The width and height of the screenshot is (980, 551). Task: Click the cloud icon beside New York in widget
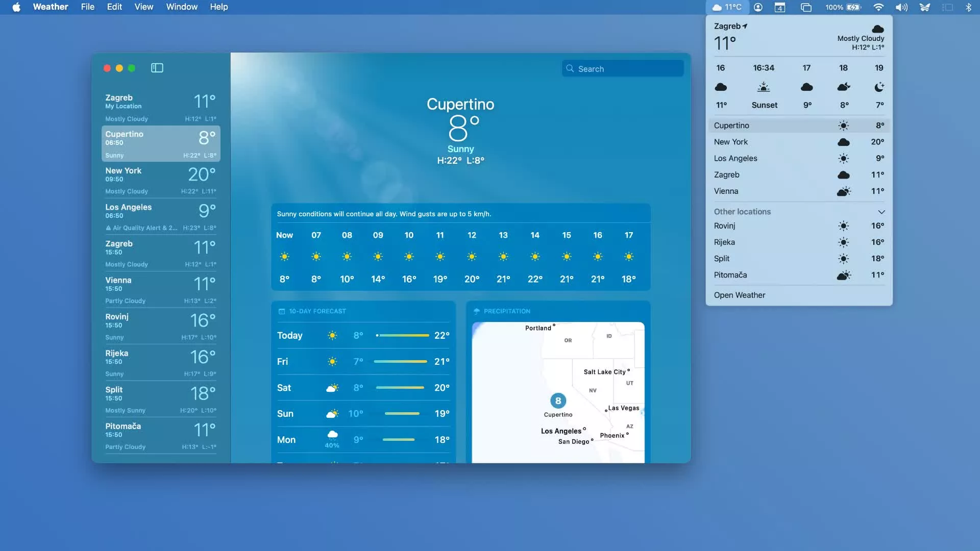[x=844, y=142]
